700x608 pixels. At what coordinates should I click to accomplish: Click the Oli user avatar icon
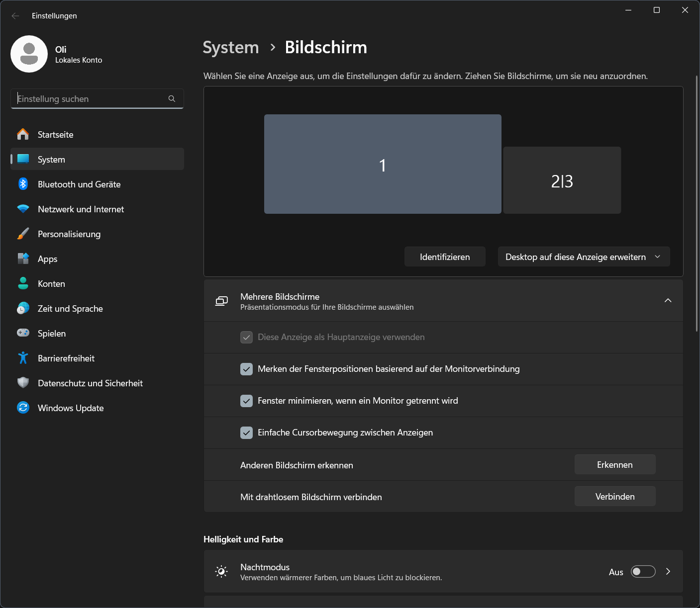pos(29,54)
